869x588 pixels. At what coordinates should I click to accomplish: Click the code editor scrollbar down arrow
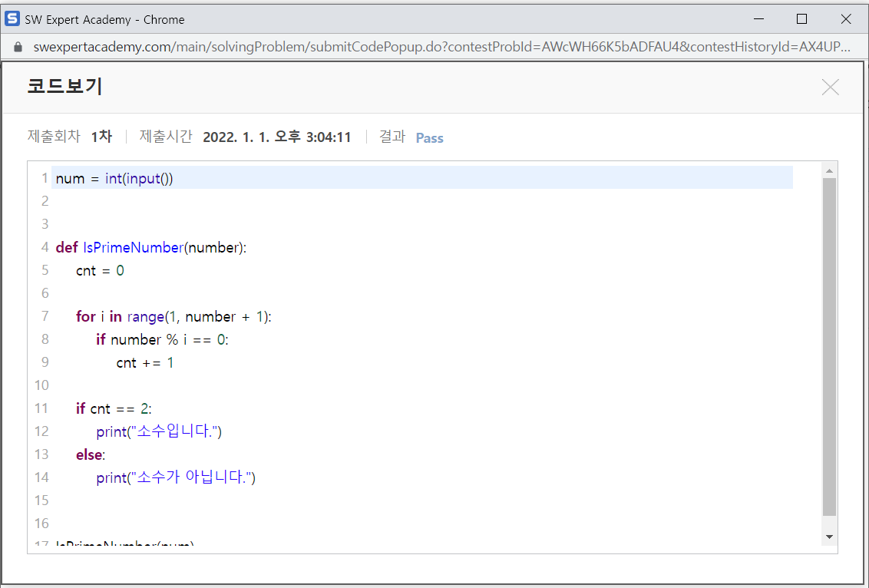829,537
